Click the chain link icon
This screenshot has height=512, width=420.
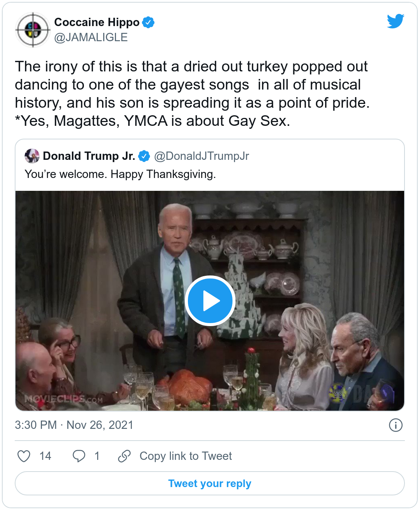coord(124,456)
